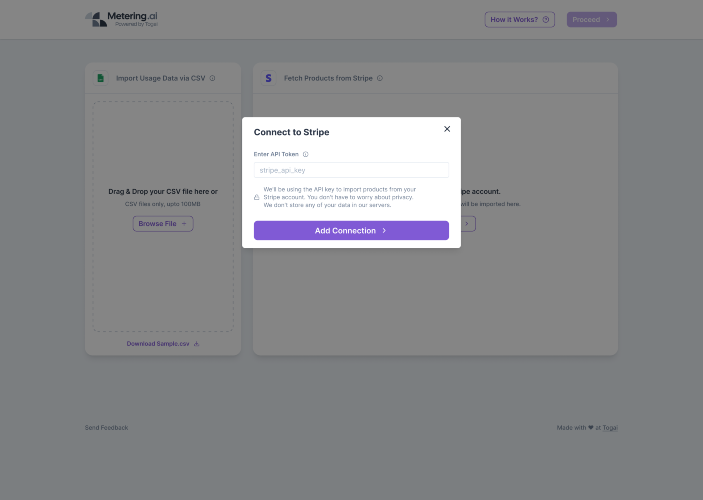This screenshot has width=703, height=500.
Task: Open How it Works help
Action: 519,19
